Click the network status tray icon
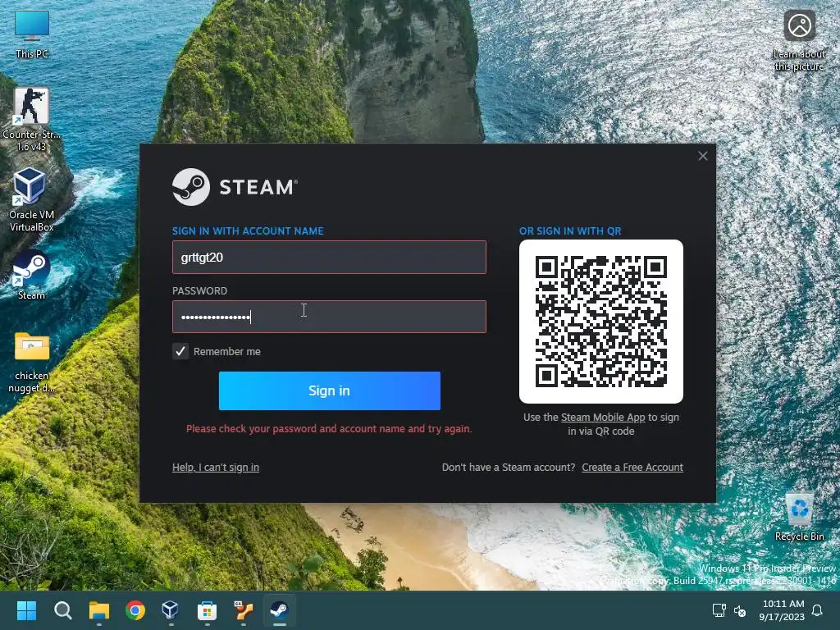 (719, 610)
